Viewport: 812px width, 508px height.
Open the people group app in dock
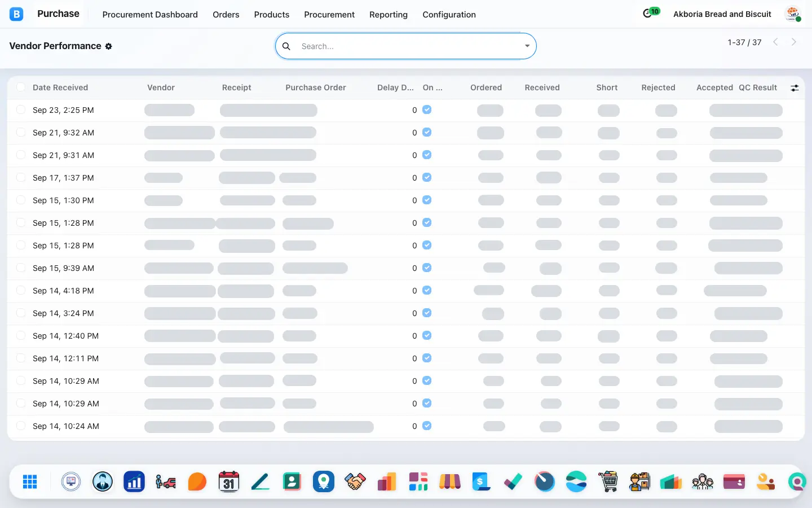point(703,481)
